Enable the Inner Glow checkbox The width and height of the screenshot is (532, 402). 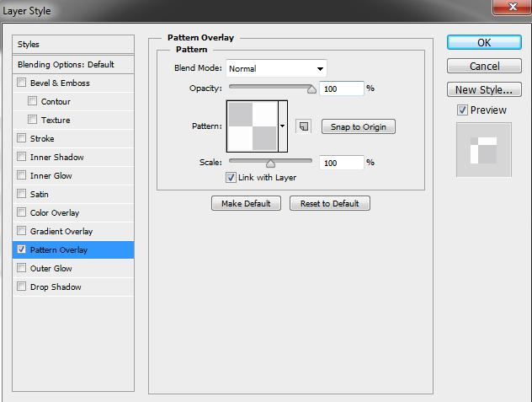21,175
